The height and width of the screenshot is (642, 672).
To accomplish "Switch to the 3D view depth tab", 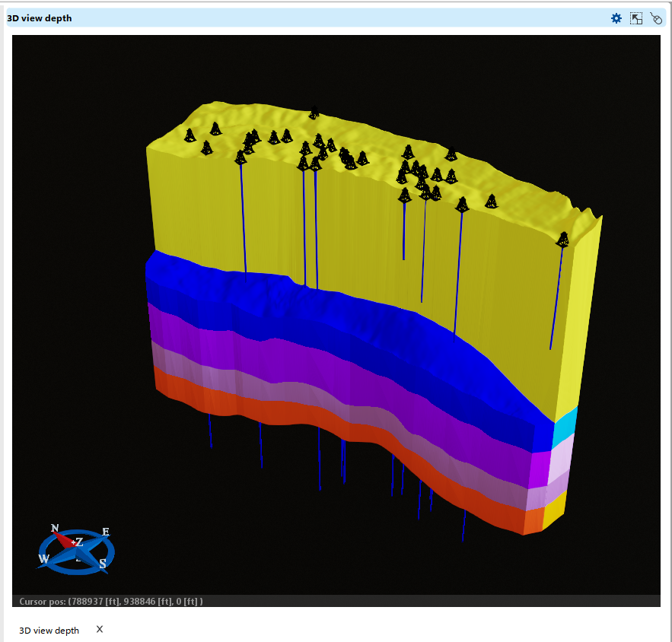I will [49, 631].
